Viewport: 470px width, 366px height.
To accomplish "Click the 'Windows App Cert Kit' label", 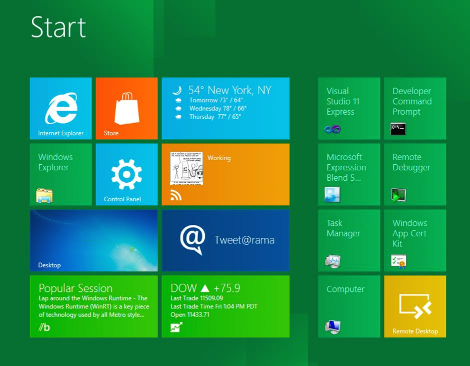I will pyautogui.click(x=410, y=233).
